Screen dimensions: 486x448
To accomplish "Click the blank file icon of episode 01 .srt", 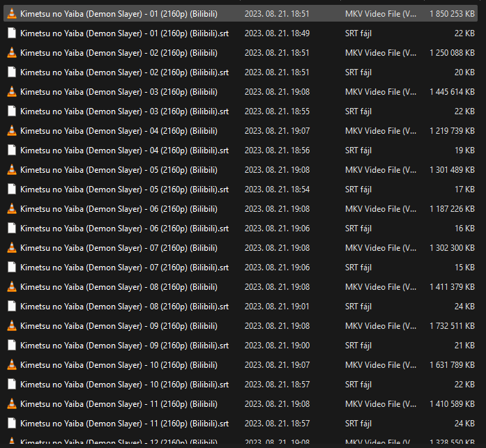I will (x=12, y=33).
